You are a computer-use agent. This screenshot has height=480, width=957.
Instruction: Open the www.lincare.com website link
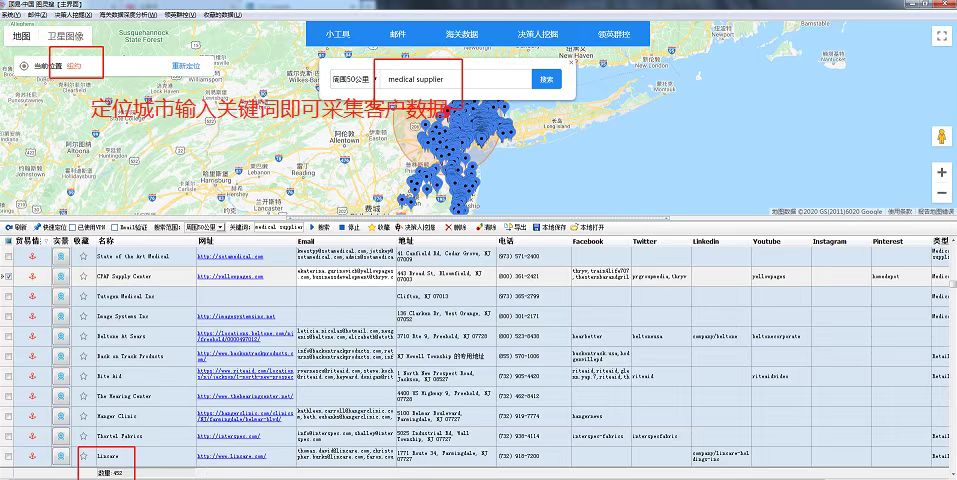point(232,456)
